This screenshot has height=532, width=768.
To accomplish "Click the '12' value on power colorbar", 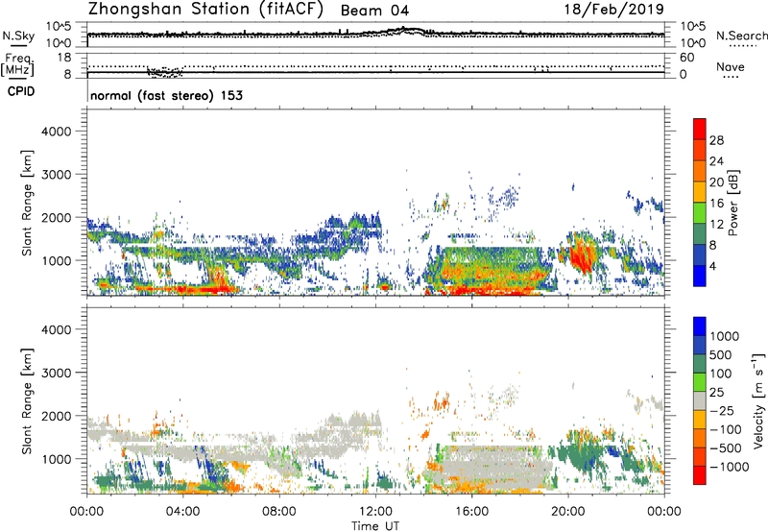I will pos(716,225).
